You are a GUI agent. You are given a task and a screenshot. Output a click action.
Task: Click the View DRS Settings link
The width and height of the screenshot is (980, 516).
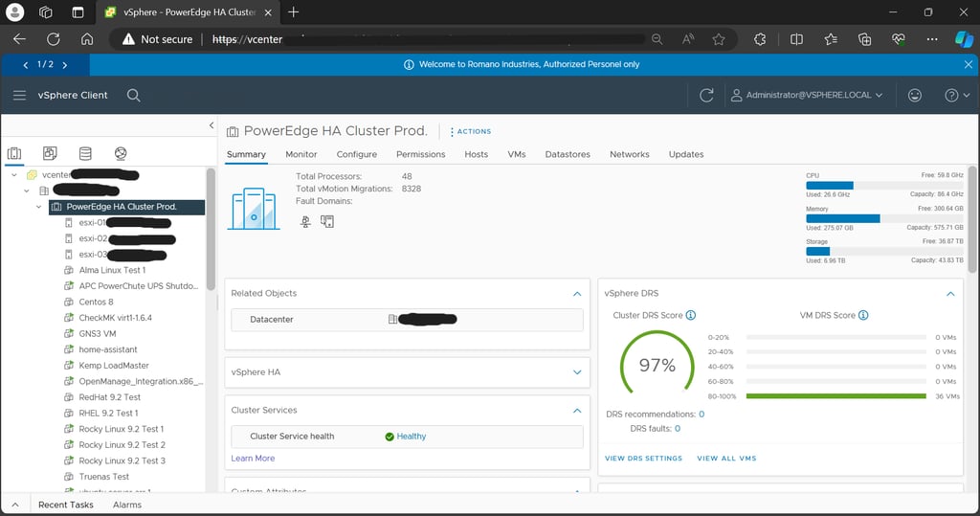[x=643, y=459]
